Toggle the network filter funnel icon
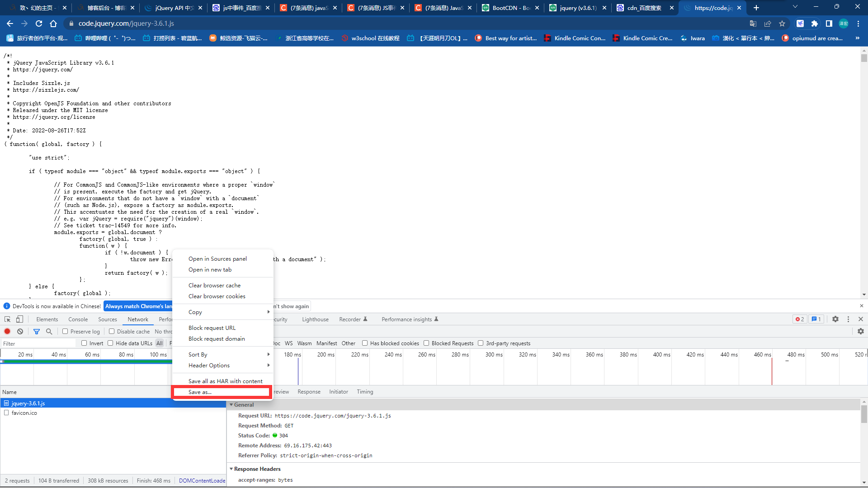The width and height of the screenshot is (868, 488). tap(37, 331)
